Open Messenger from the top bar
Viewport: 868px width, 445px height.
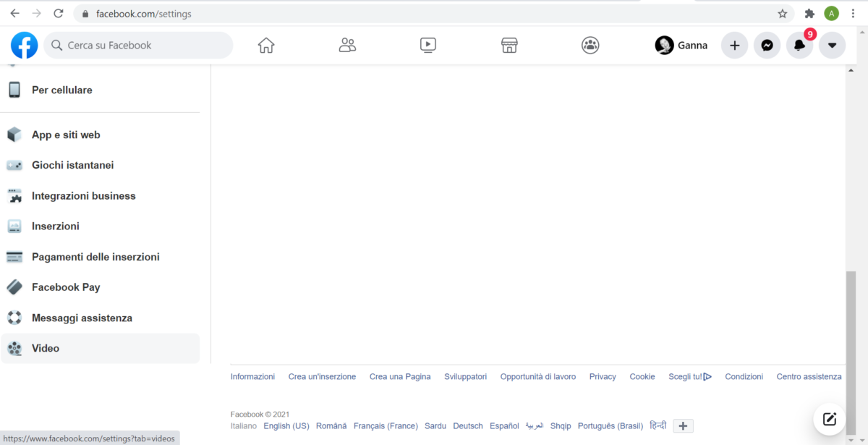(x=767, y=46)
